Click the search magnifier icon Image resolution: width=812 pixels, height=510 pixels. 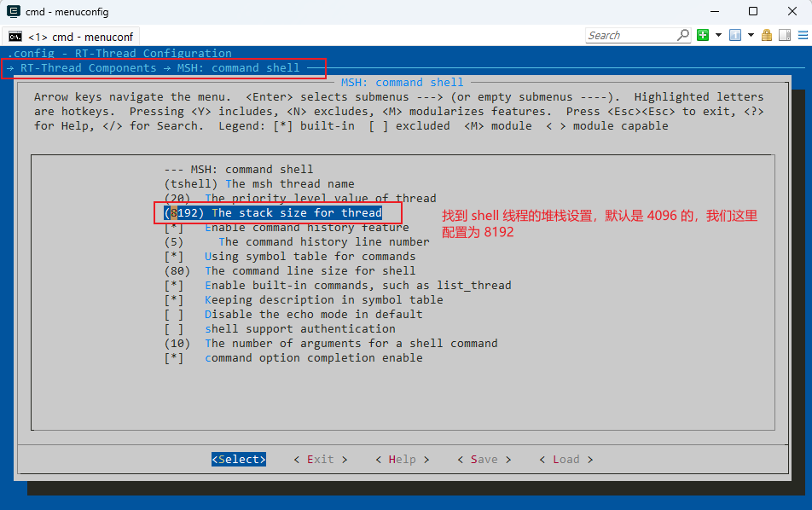click(x=682, y=35)
